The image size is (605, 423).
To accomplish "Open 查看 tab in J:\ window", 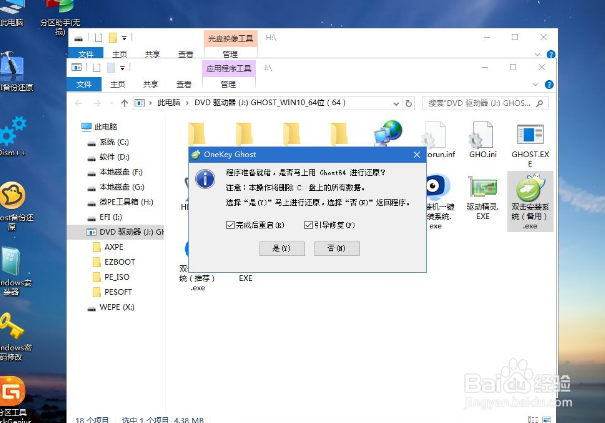I will (184, 84).
